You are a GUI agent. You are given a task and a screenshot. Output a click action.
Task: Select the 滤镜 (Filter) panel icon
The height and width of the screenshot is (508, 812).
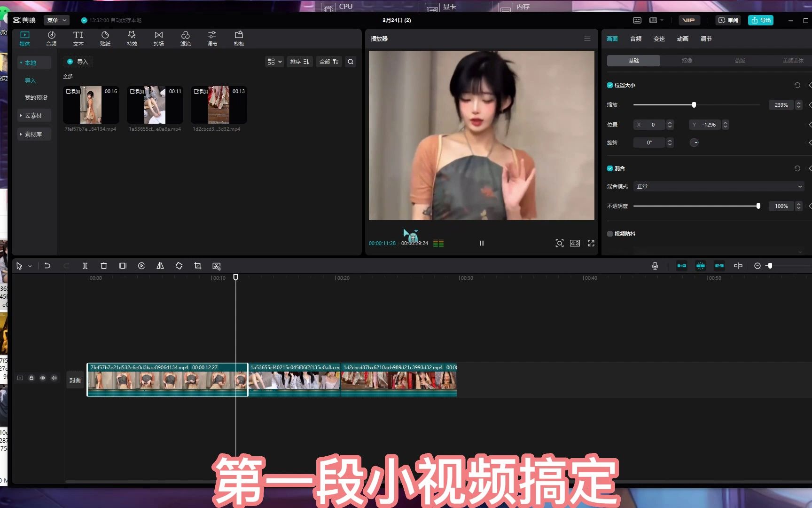point(185,38)
